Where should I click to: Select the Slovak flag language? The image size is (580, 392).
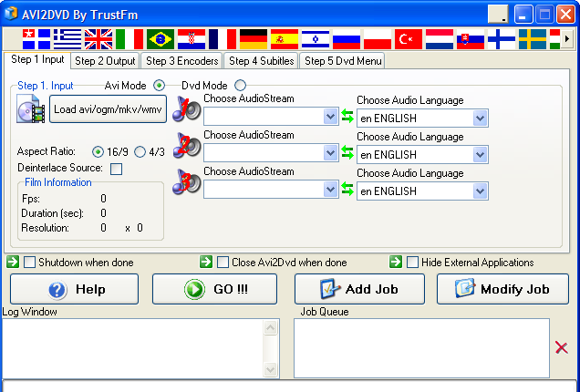click(471, 39)
